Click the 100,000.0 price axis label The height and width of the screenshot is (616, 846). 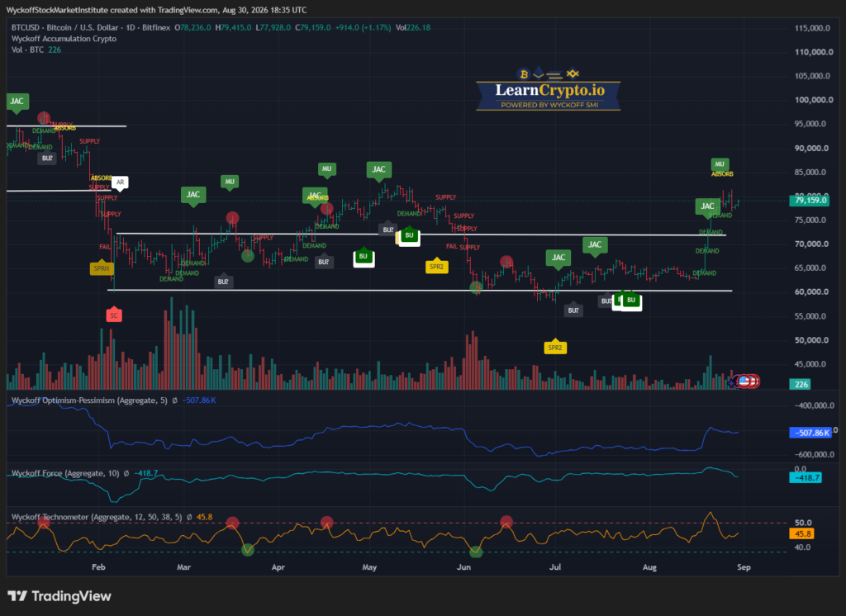click(x=814, y=100)
